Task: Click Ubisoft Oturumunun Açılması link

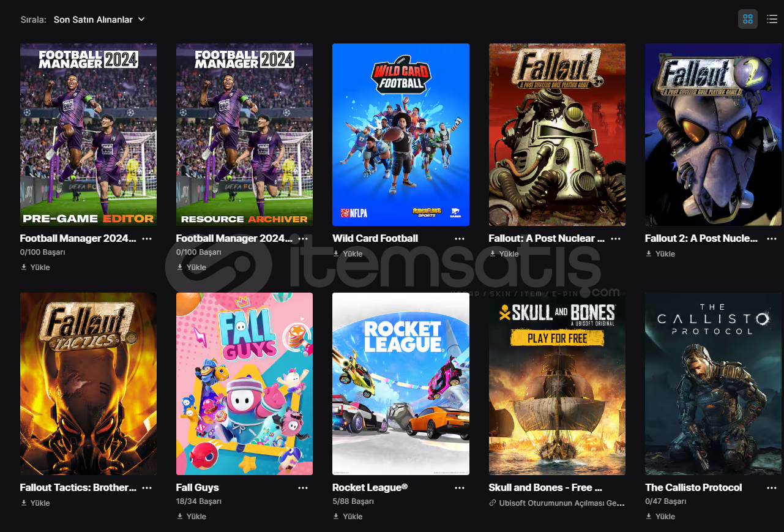Action: [x=557, y=503]
